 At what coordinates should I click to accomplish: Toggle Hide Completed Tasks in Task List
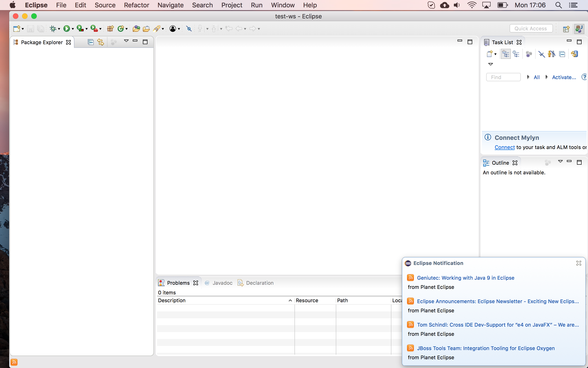click(542, 54)
